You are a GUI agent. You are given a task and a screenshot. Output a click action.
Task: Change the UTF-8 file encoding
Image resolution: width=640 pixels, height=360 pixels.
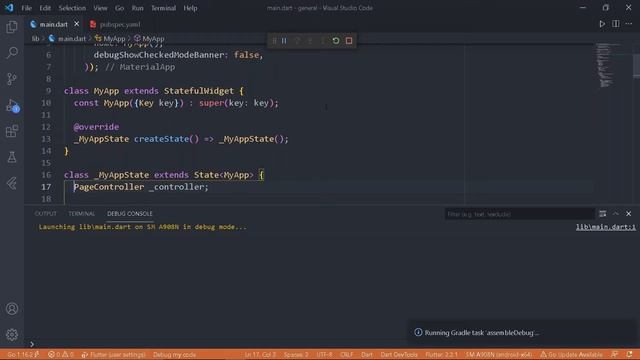tap(324, 355)
